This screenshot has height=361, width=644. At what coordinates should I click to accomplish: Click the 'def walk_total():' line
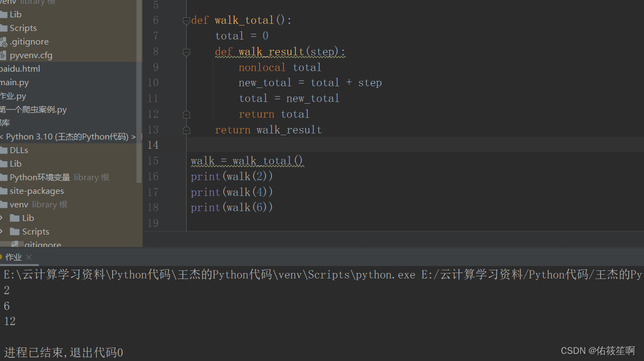(x=241, y=20)
